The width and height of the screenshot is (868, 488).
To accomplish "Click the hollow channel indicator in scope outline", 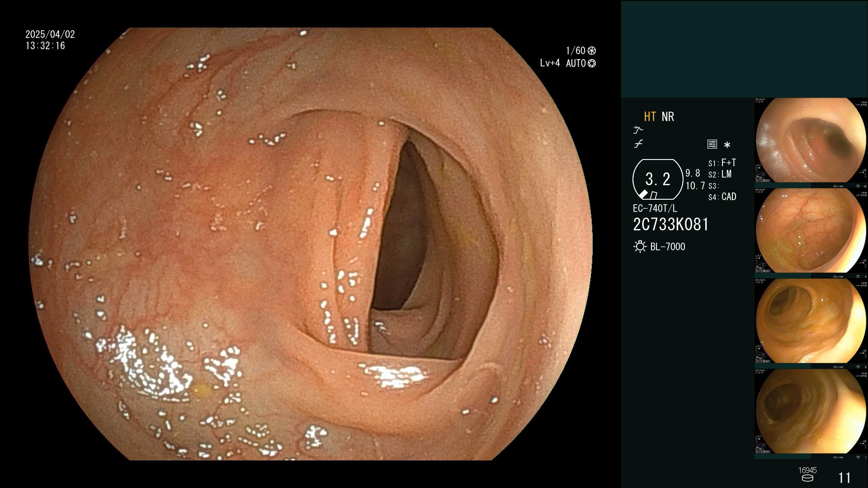I will (x=653, y=195).
